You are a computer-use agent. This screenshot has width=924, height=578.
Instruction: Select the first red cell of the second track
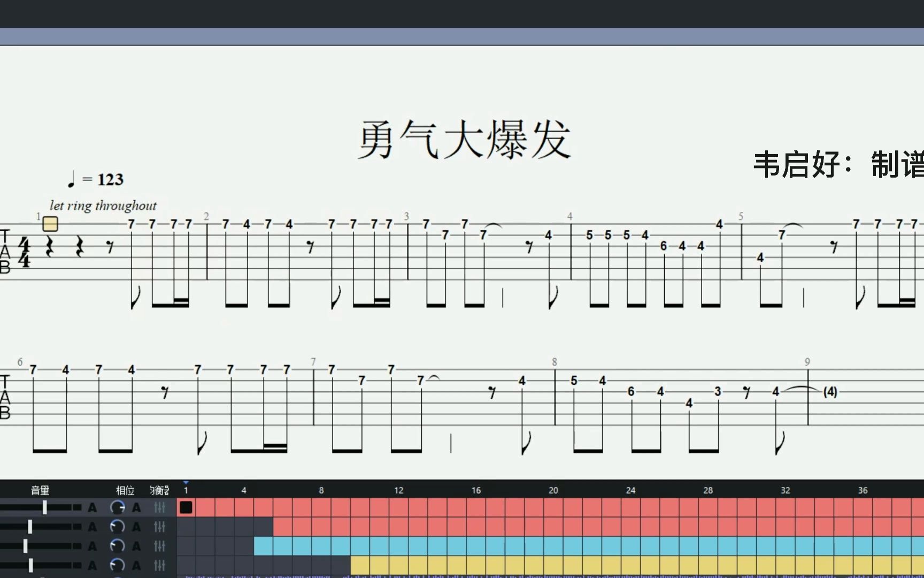282,527
